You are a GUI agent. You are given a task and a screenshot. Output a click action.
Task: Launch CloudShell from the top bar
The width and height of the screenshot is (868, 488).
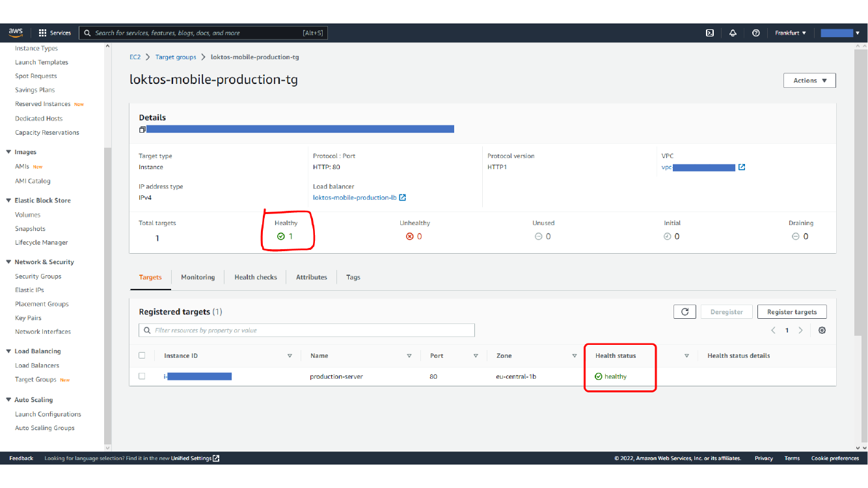click(710, 33)
